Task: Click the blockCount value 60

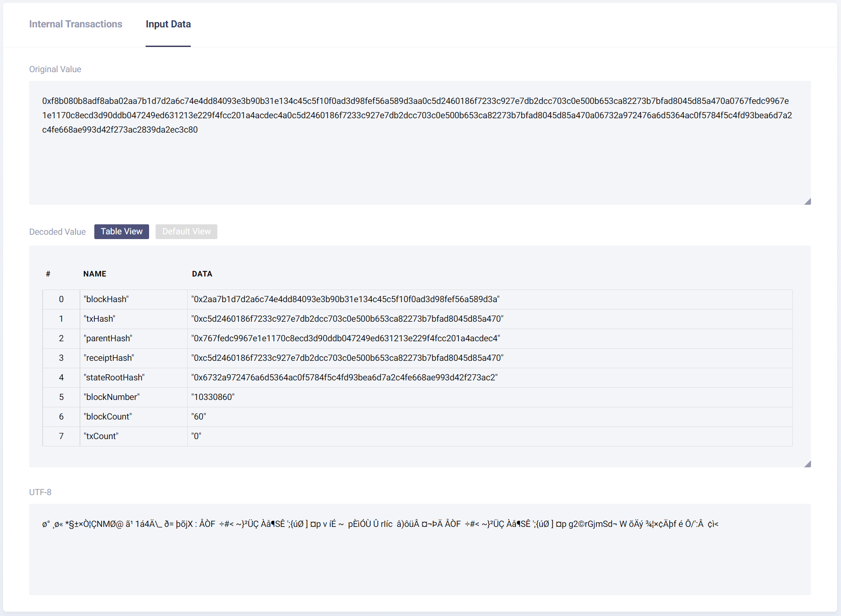Action: (199, 416)
